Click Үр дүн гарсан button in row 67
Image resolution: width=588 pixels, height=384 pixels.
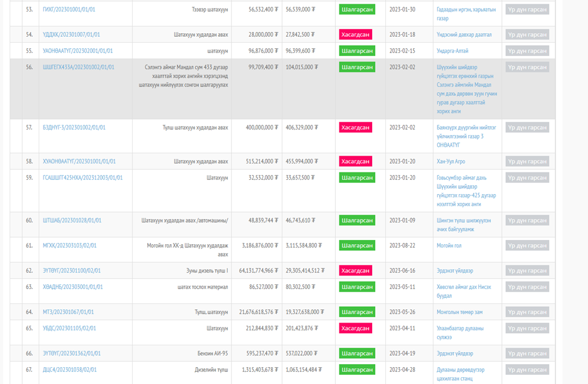[x=527, y=370]
